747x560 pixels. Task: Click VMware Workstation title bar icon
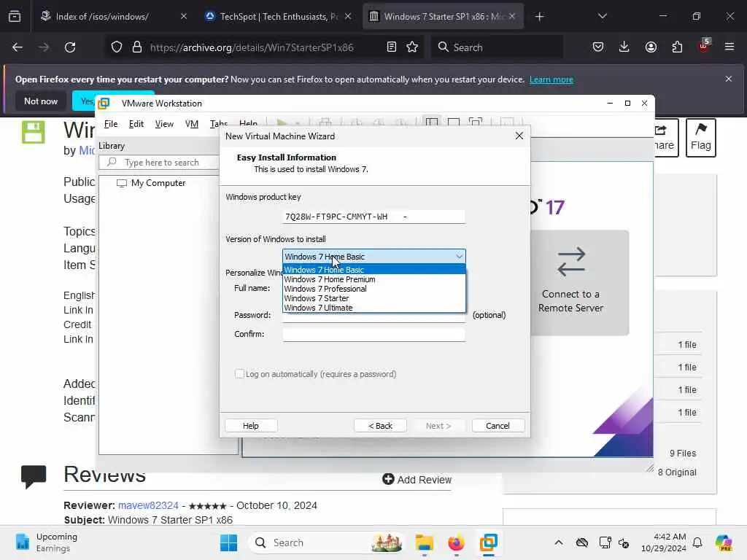pos(104,104)
